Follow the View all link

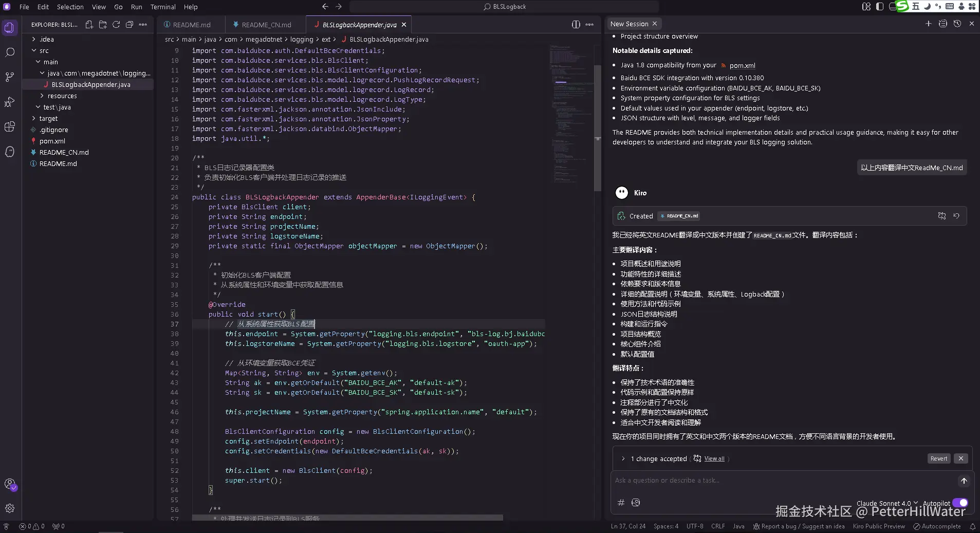714,459
